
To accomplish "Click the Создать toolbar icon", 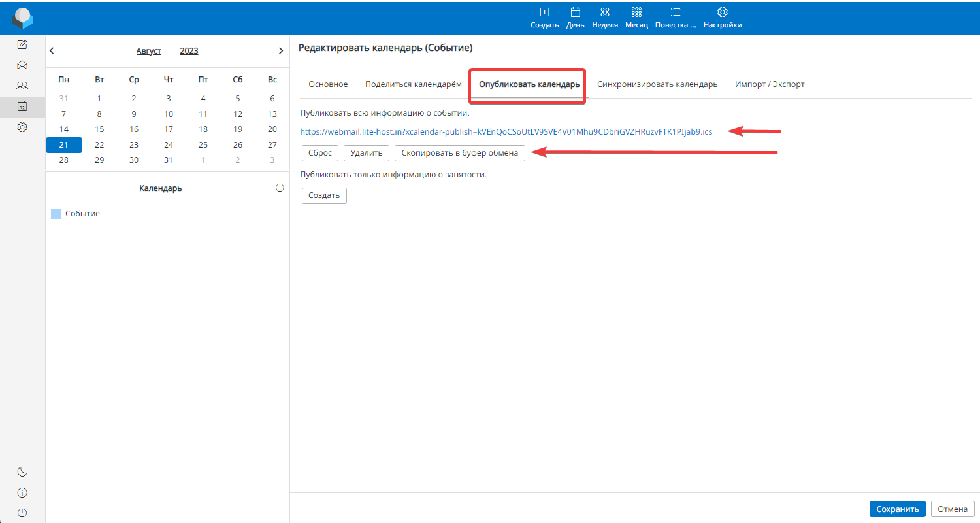I will click(544, 18).
